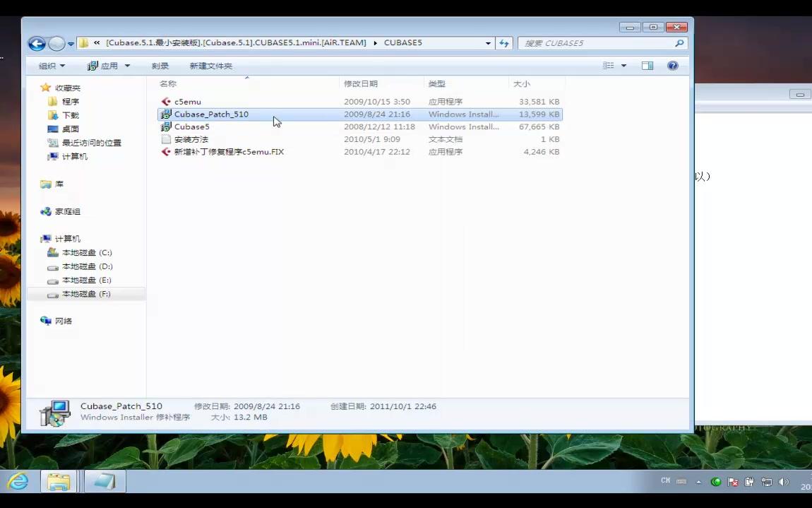812x508 pixels.
Task: Select 计算机 node above local disks
Action: (x=67, y=238)
